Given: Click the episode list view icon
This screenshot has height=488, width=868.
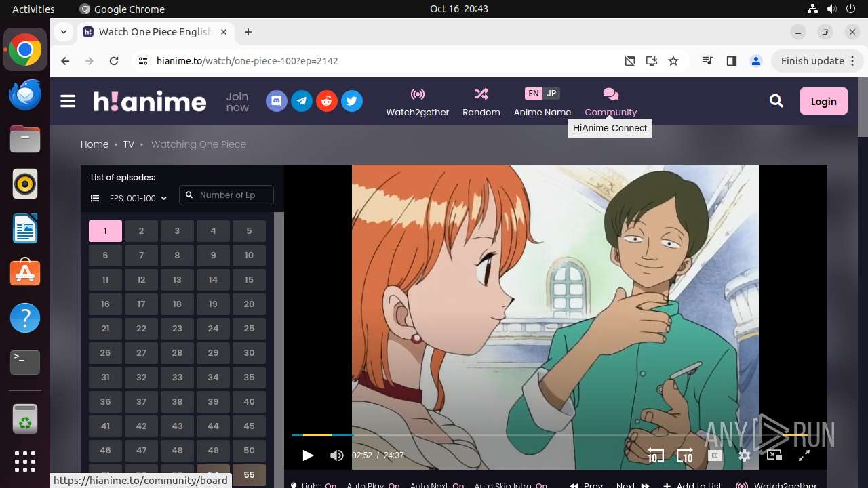Looking at the screenshot, I should coord(95,199).
